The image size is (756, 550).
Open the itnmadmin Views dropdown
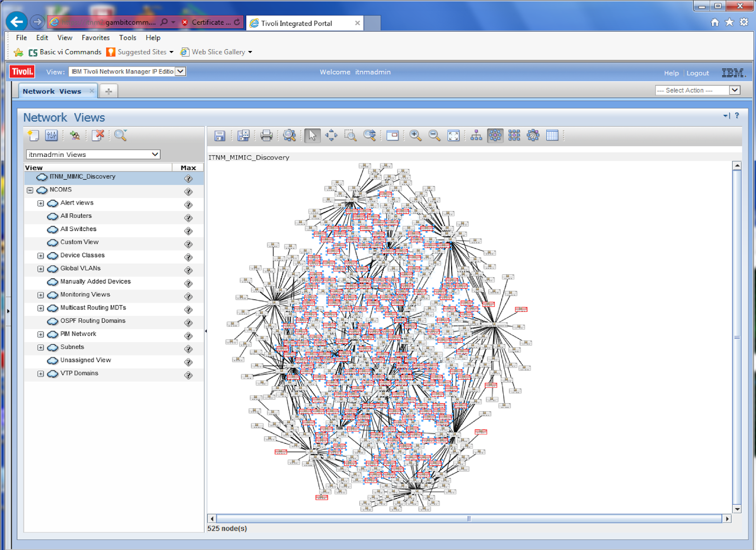pos(155,154)
